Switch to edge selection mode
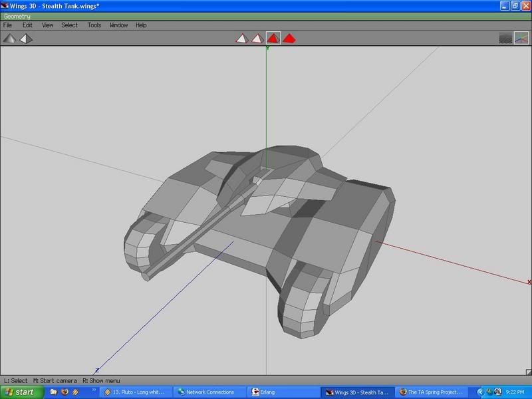This screenshot has height=399, width=532. coord(257,39)
